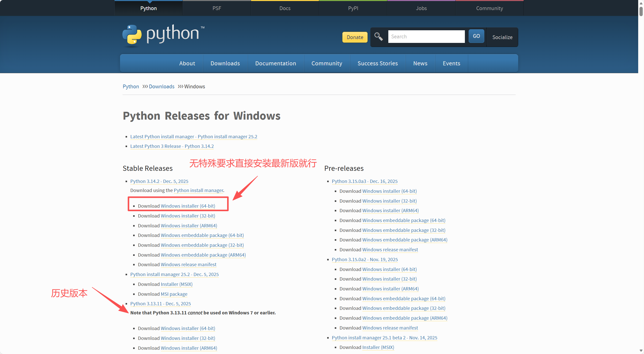This screenshot has height=354, width=644.
Task: Download MSI package for install manager 25.2
Action: (x=174, y=294)
